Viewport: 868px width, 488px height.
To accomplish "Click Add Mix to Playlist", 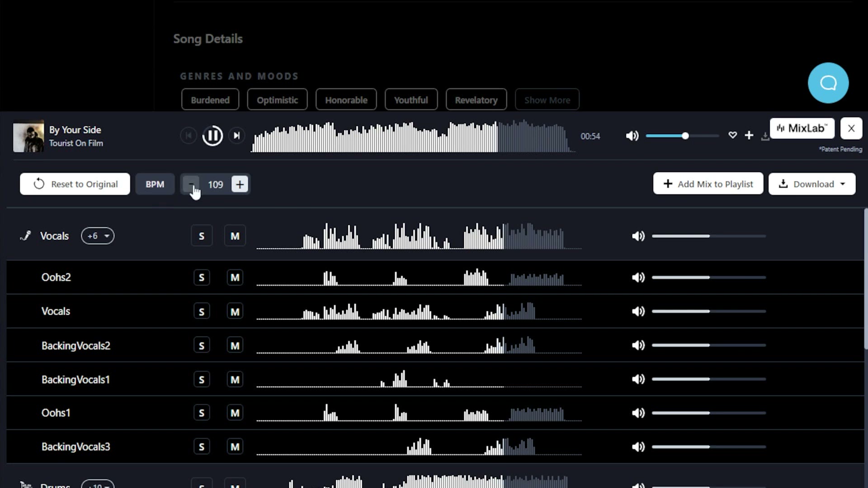I will point(708,184).
